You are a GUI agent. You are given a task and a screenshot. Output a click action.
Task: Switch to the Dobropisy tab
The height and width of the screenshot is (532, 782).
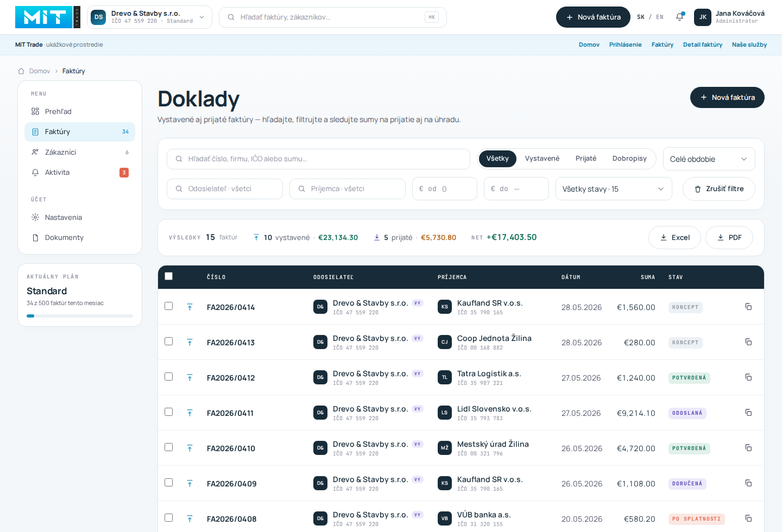[629, 159]
